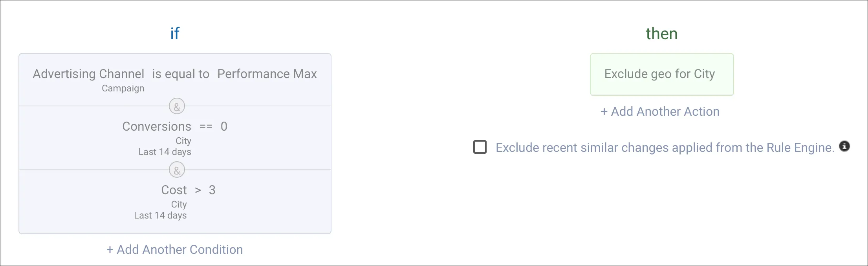The image size is (868, 266).
Task: Click Last 14 days under Conversions
Action: (165, 152)
